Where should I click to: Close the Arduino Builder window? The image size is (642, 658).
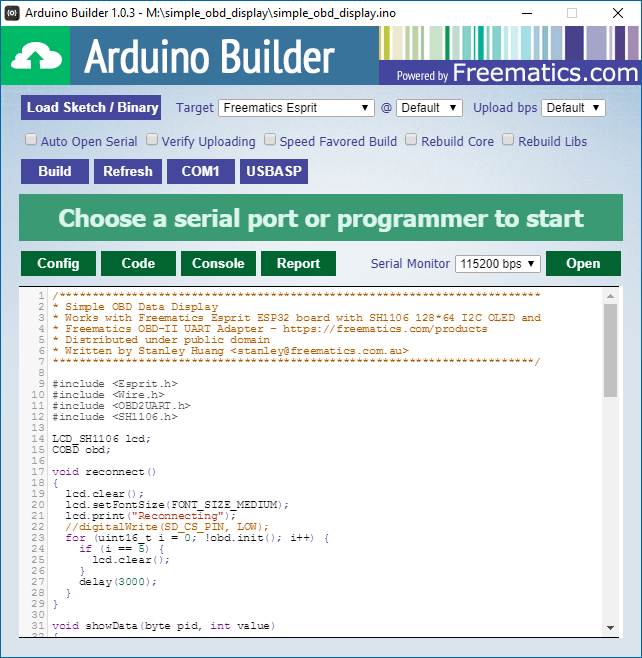coord(618,13)
